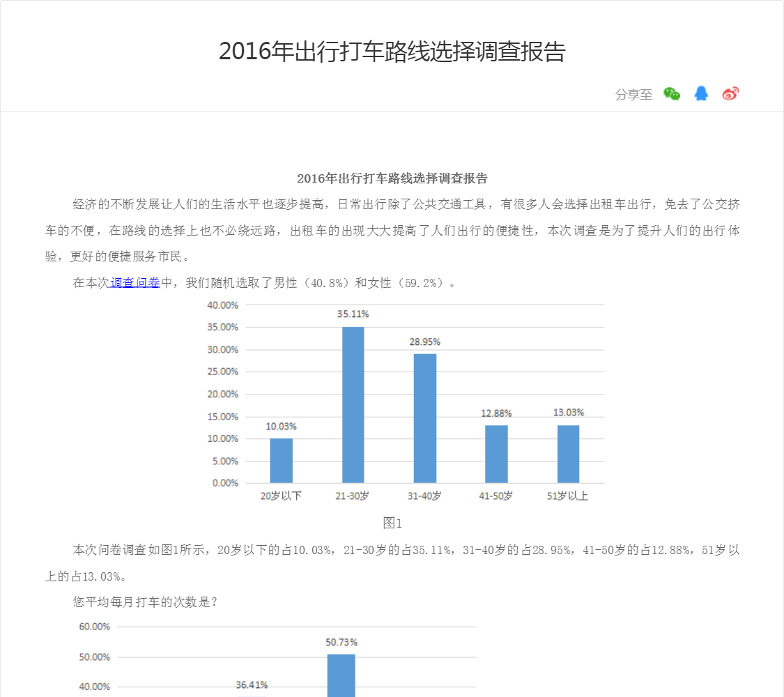Click the 21-30岁 axis label
The image size is (784, 697).
click(353, 496)
